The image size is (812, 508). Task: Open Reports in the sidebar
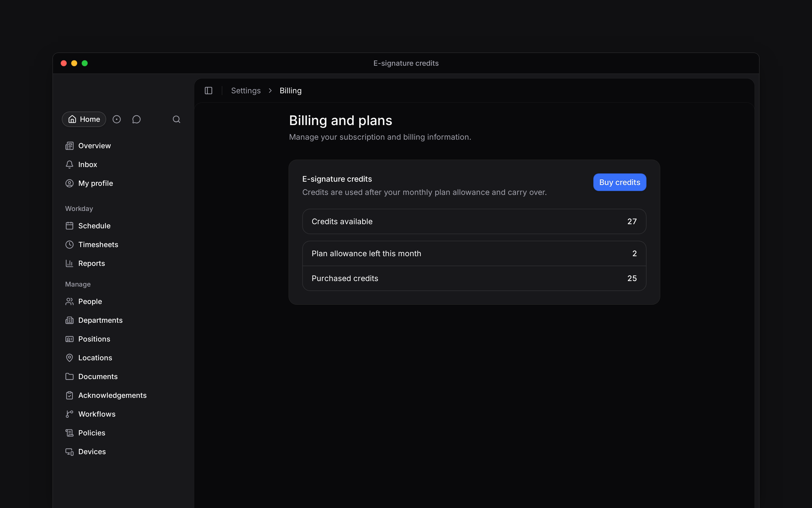point(92,263)
